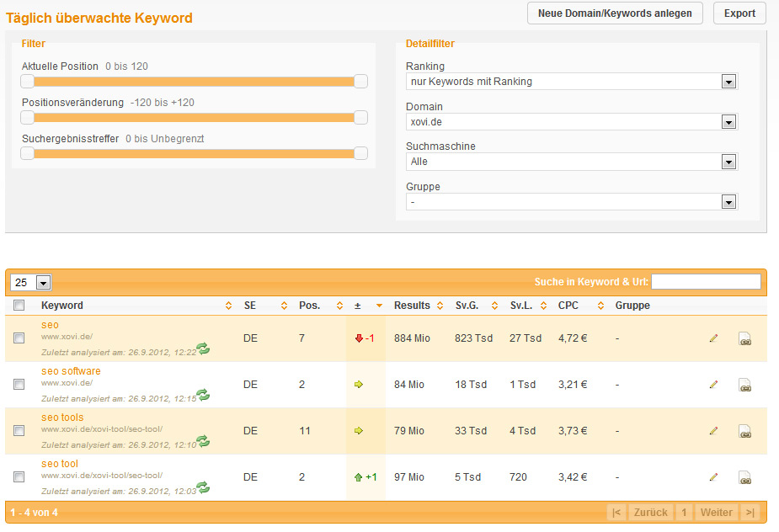Click the Zurück pagination button

coord(651,512)
